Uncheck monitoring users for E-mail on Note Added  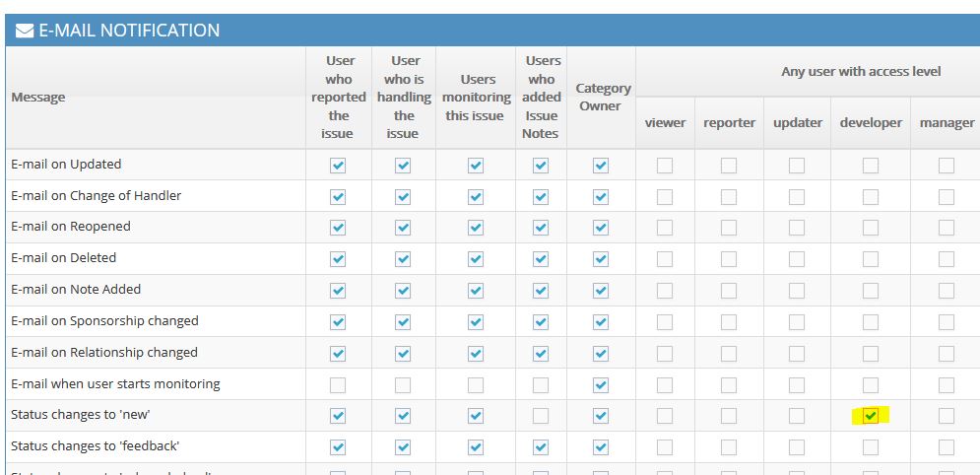click(476, 291)
